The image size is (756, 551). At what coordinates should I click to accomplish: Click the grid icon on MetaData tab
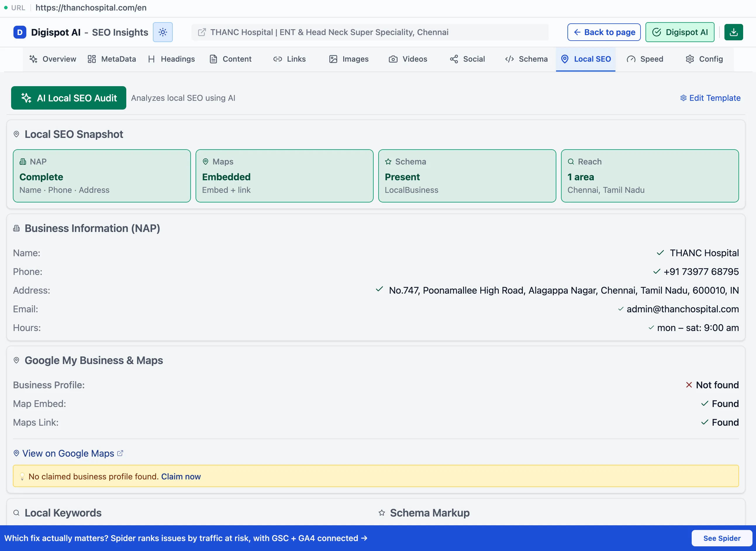pyautogui.click(x=92, y=59)
